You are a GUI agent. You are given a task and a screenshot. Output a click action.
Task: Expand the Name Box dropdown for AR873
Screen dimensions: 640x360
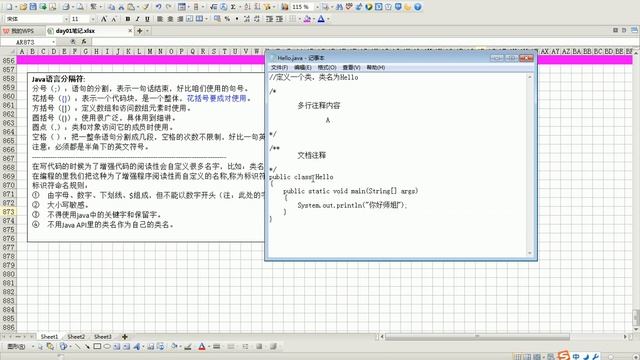point(53,42)
